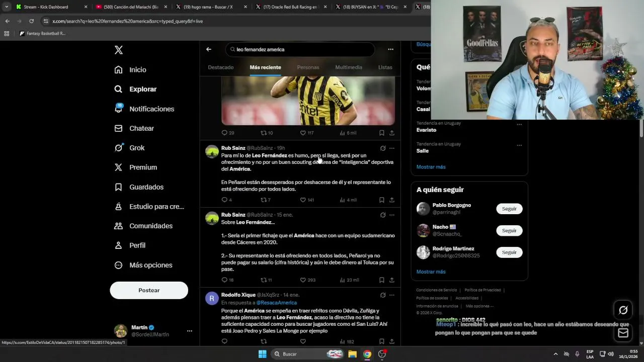Switch to Stream - Kick Dashboard browser tab
This screenshot has width=644, height=362.
[51, 7]
